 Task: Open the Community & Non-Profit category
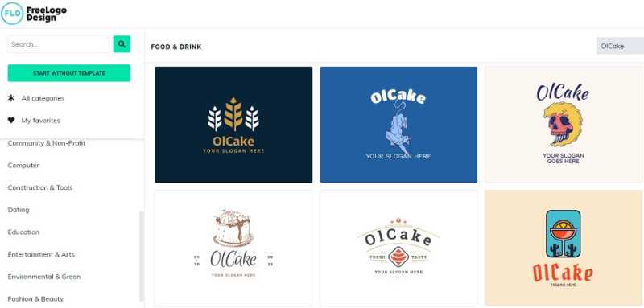click(47, 143)
